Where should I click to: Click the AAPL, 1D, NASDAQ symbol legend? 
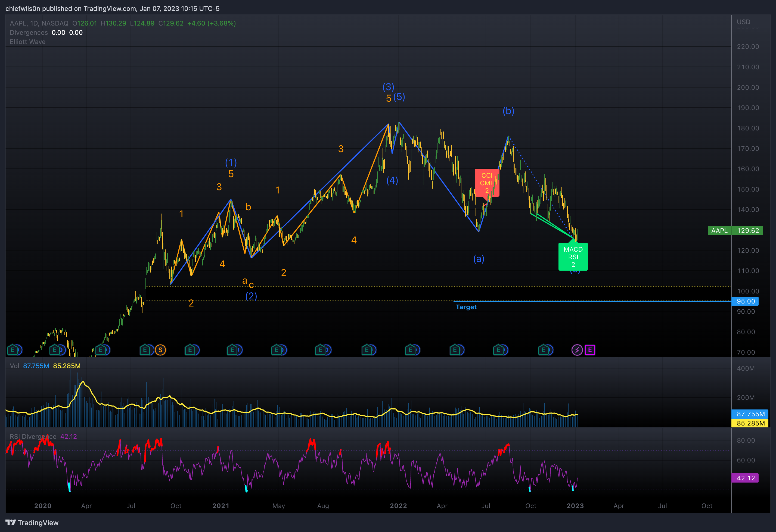pos(39,23)
